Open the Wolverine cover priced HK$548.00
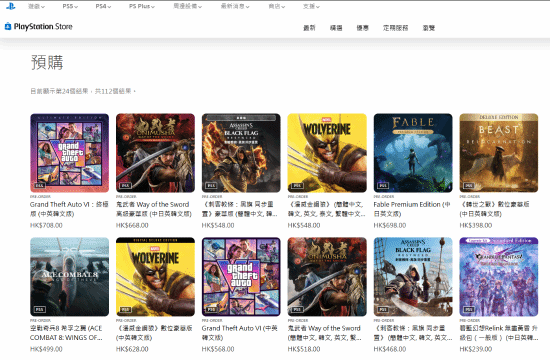The height and width of the screenshot is (360, 550). pyautogui.click(x=327, y=153)
